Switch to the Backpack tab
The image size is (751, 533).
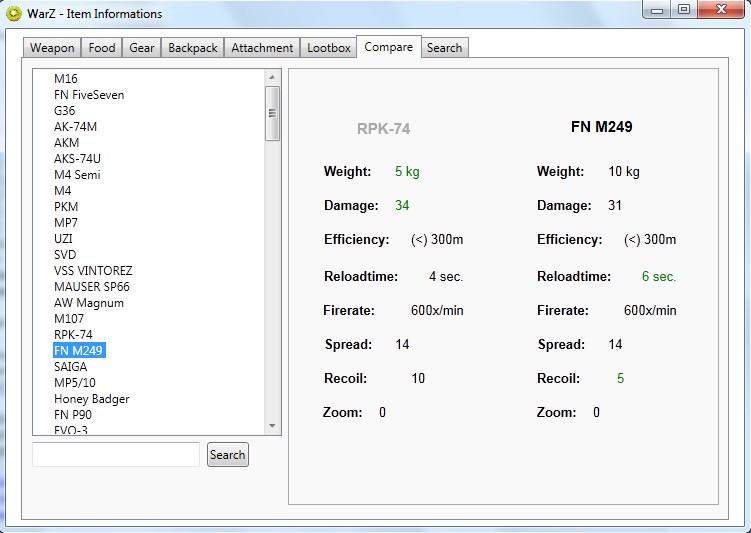(193, 48)
